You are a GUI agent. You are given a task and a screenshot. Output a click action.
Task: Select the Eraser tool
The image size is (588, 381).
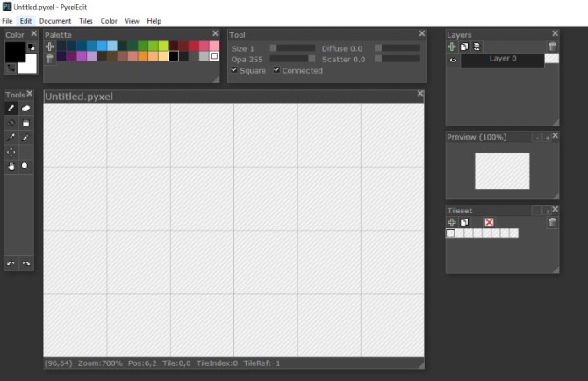coord(25,108)
